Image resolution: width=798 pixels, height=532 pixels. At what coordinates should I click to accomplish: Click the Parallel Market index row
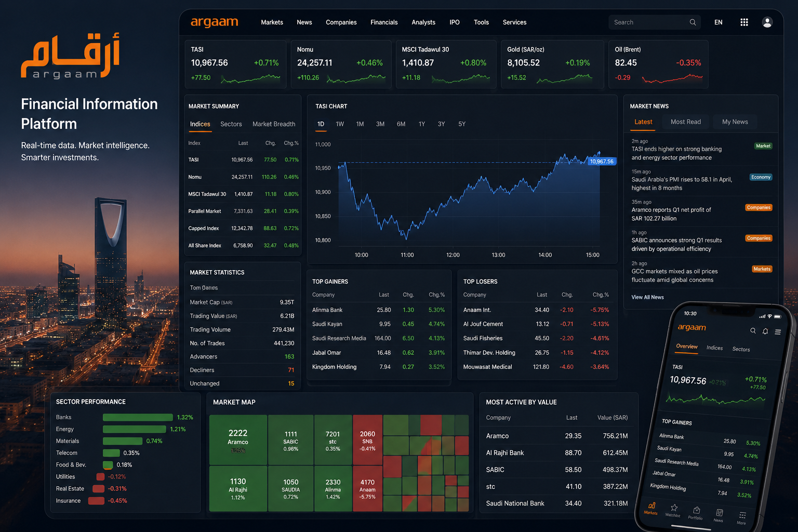pyautogui.click(x=243, y=211)
